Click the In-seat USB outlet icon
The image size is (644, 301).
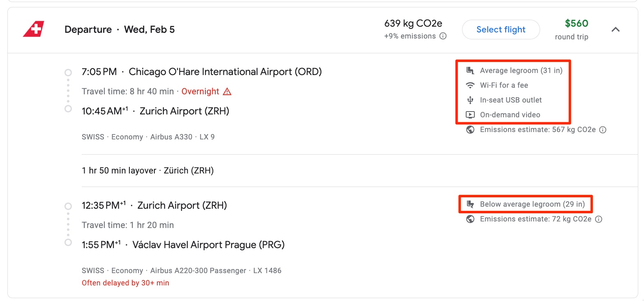tap(470, 100)
